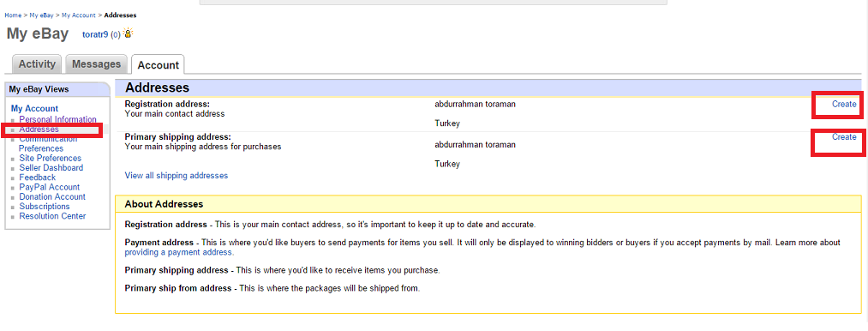This screenshot has height=331, width=868.
Task: Click 'Your main shipping address for purchases' text
Action: click(203, 147)
